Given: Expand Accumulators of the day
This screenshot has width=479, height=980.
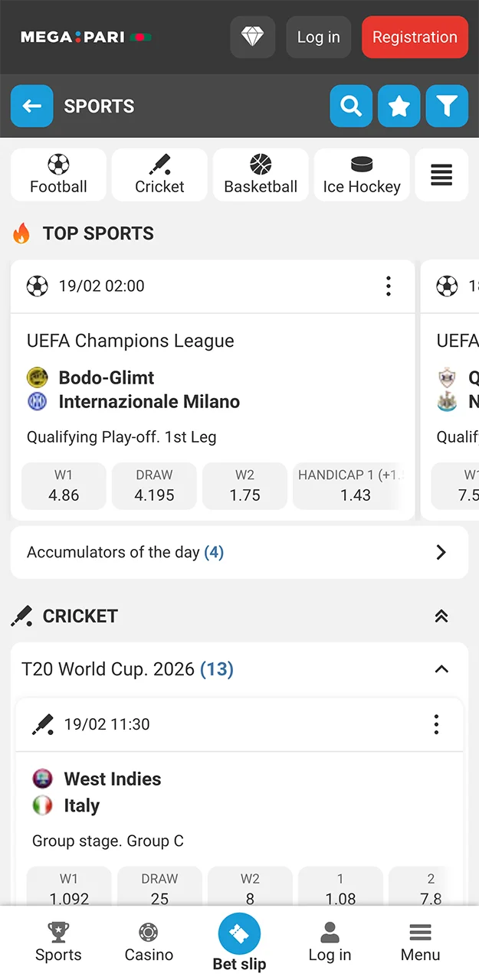Looking at the screenshot, I should [x=441, y=552].
